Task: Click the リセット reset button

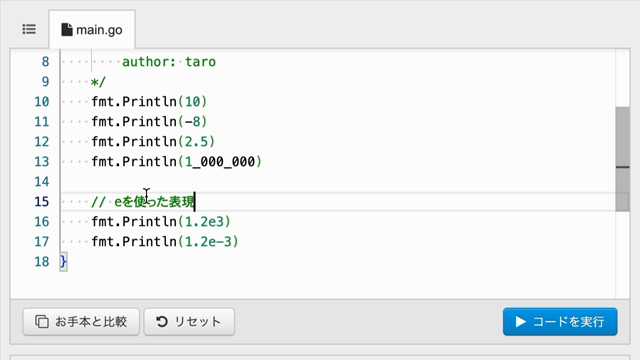Action: tap(189, 322)
